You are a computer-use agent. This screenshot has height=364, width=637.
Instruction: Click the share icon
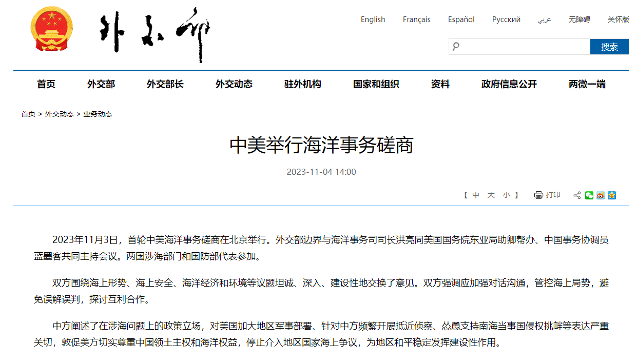click(577, 195)
